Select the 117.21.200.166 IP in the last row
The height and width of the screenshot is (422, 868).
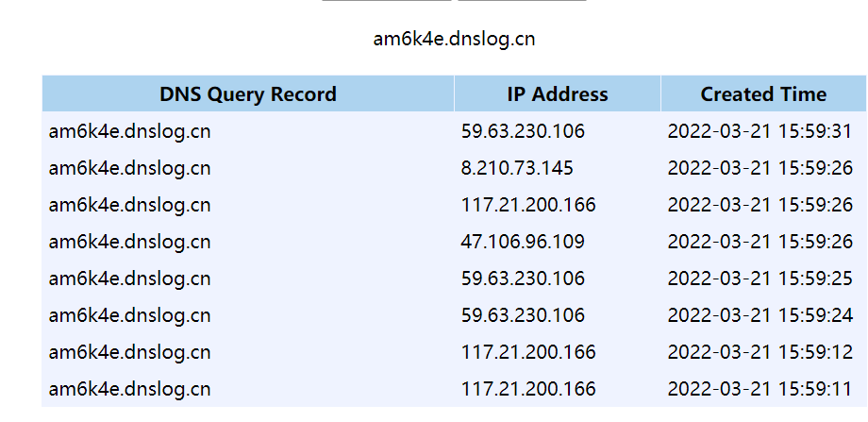click(x=528, y=389)
